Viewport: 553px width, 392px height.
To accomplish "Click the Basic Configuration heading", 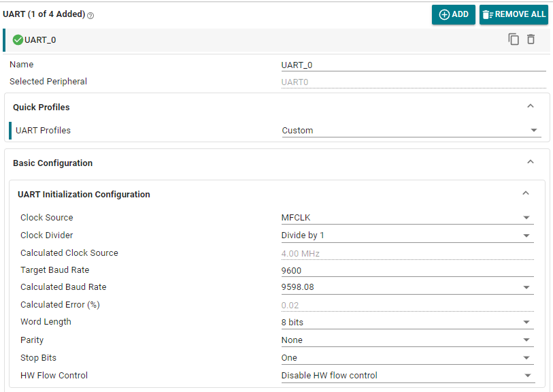I will (53, 163).
